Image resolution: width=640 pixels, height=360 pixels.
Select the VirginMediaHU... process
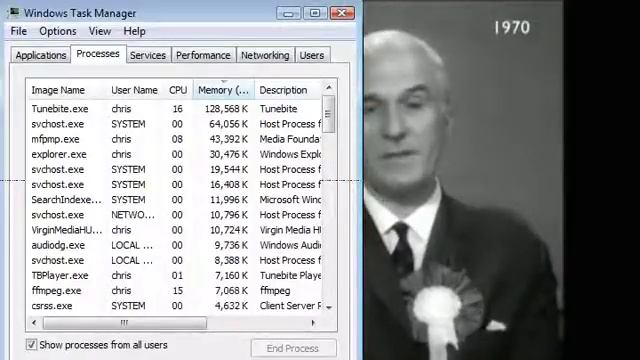pos(175,230)
